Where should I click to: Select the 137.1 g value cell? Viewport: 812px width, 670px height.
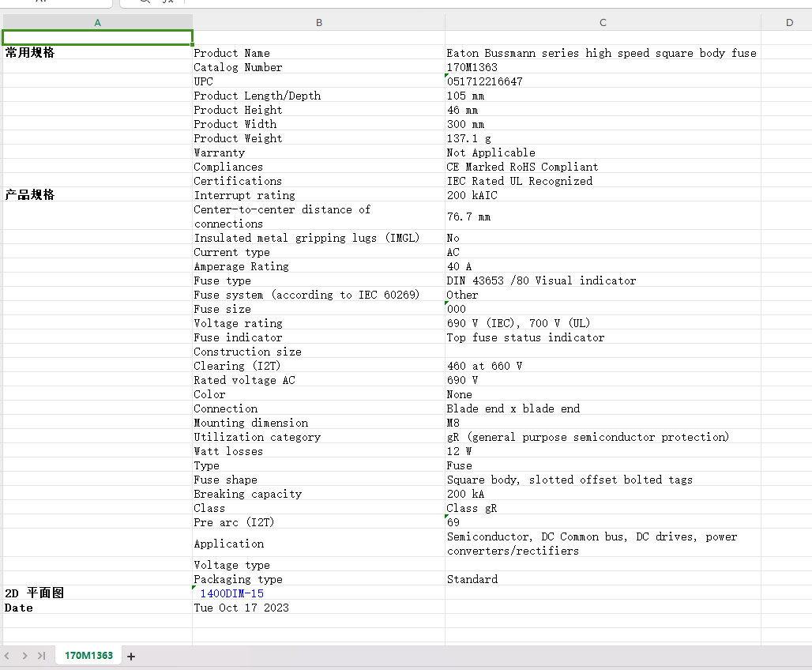tap(603, 137)
